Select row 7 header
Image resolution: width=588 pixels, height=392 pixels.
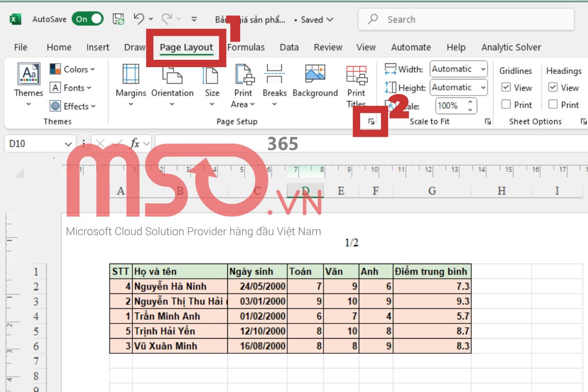[x=35, y=361]
